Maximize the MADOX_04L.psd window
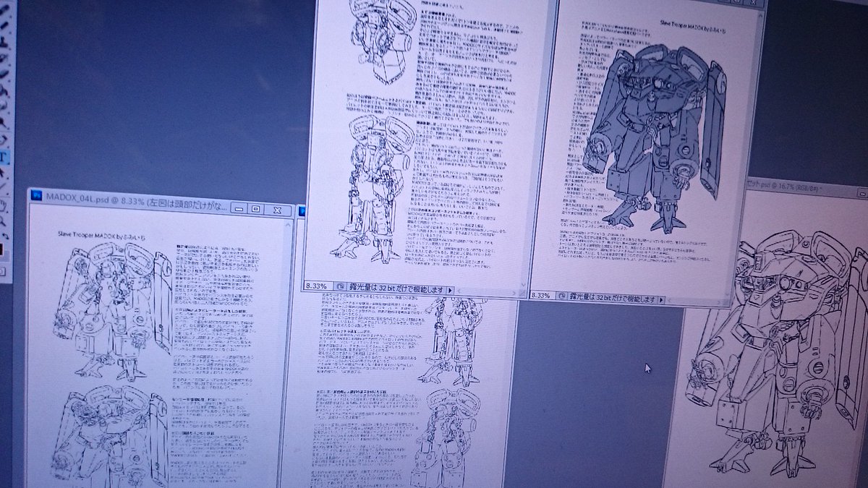This screenshot has width=868, height=488. tap(255, 210)
